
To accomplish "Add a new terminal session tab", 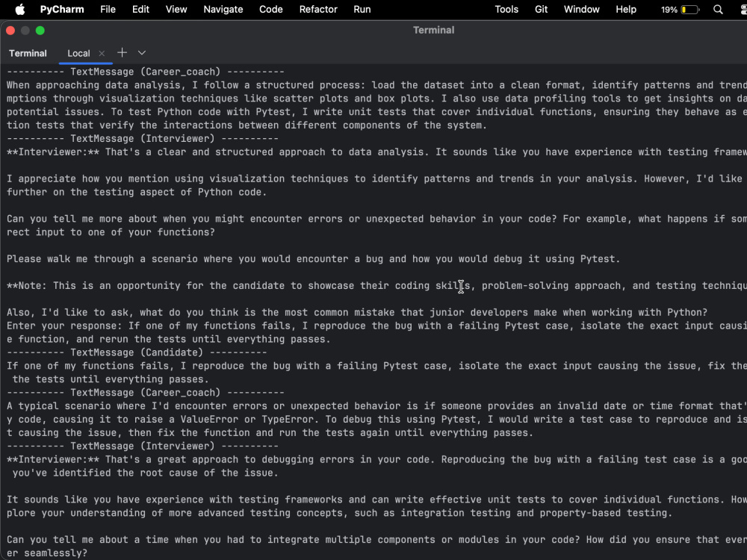I will pos(122,53).
